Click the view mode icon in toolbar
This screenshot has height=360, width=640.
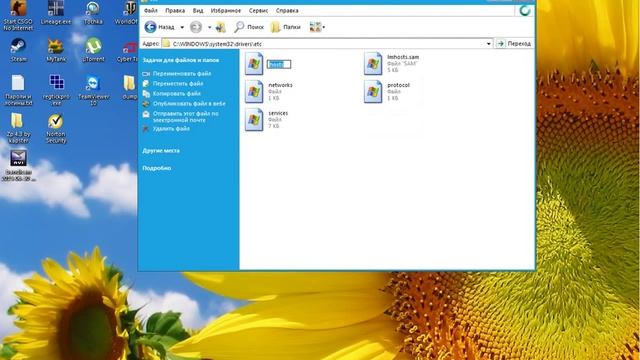tap(315, 27)
